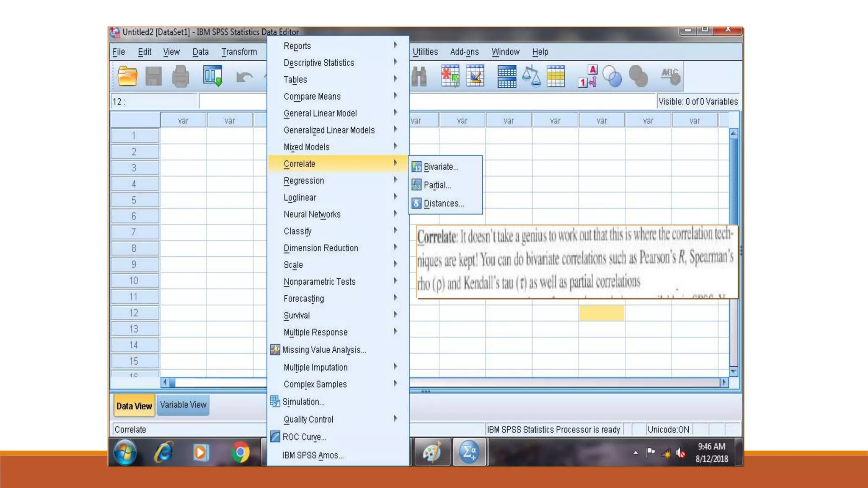Screen dimensions: 868x488
Task: Click the Find binoculars icon
Action: [x=419, y=77]
